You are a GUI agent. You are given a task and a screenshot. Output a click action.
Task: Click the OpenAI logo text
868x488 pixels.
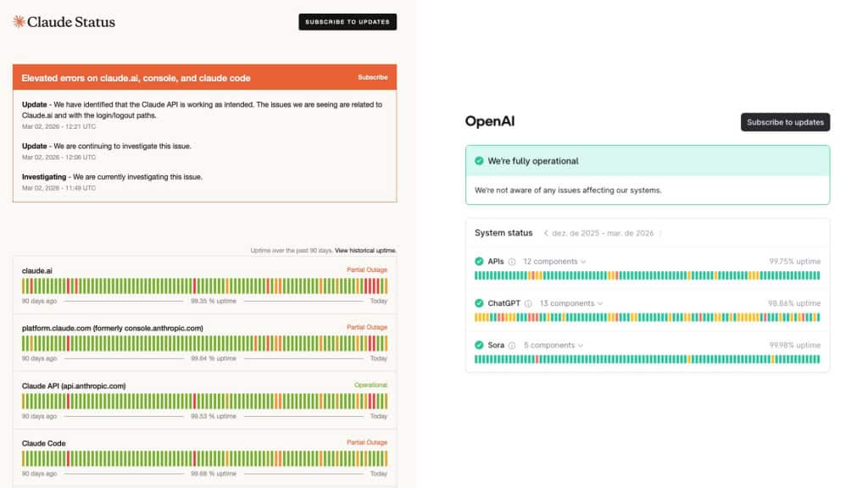(490, 121)
